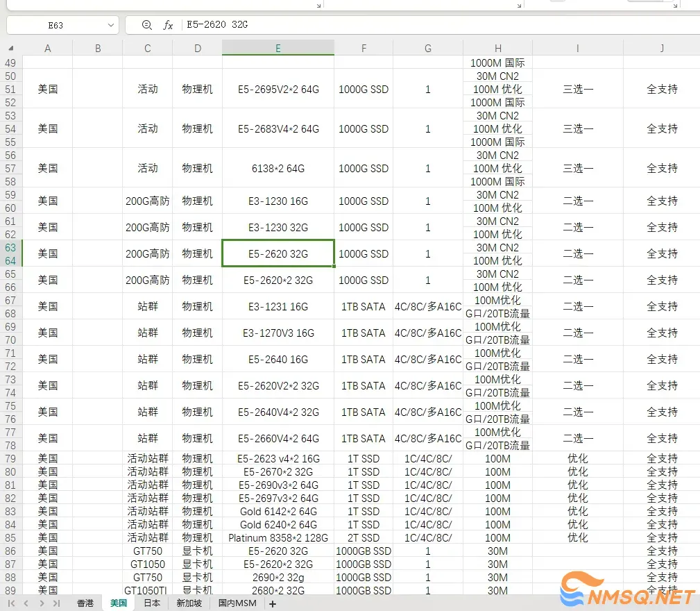Viewport: 700px width, 611px height.
Task: Click cell E5-2640 16G
Action: [278, 360]
